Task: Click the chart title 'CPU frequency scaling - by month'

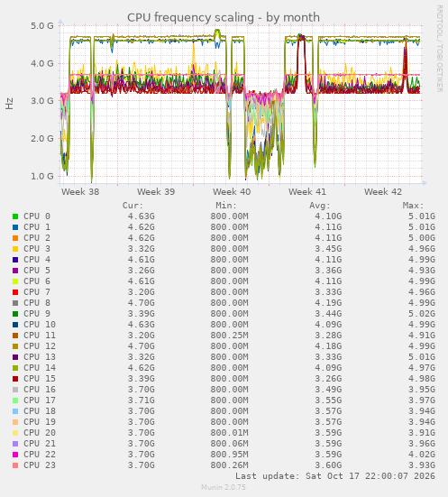Action: pyautogui.click(x=224, y=18)
